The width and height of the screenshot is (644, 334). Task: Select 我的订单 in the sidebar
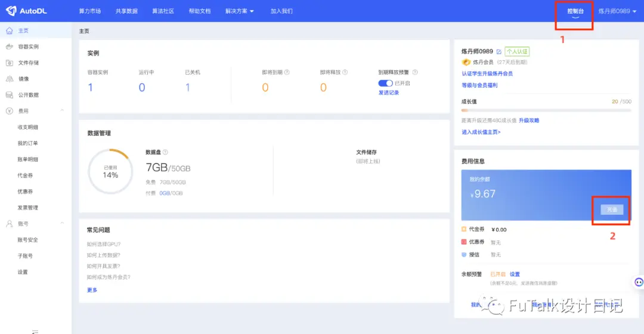(x=27, y=143)
